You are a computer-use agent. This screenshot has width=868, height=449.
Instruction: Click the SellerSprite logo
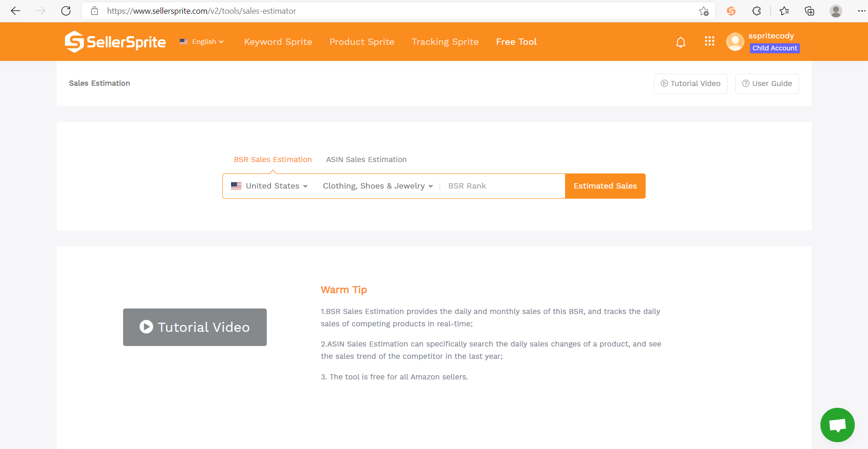[115, 42]
